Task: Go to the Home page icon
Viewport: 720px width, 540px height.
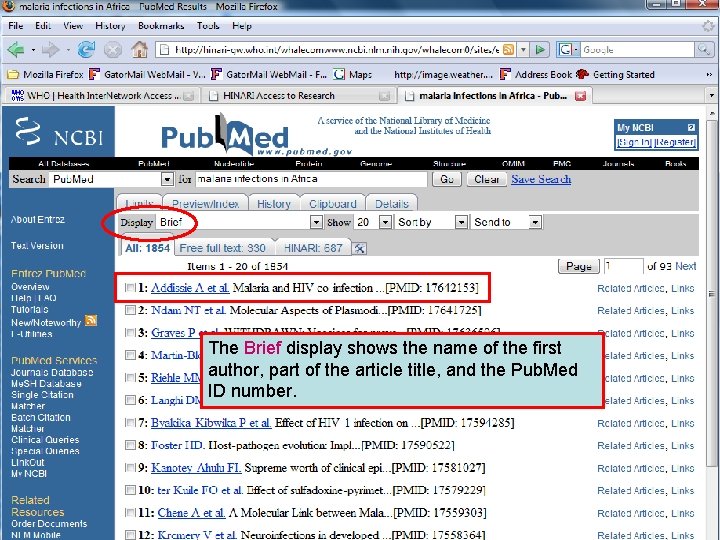Action: [140, 49]
